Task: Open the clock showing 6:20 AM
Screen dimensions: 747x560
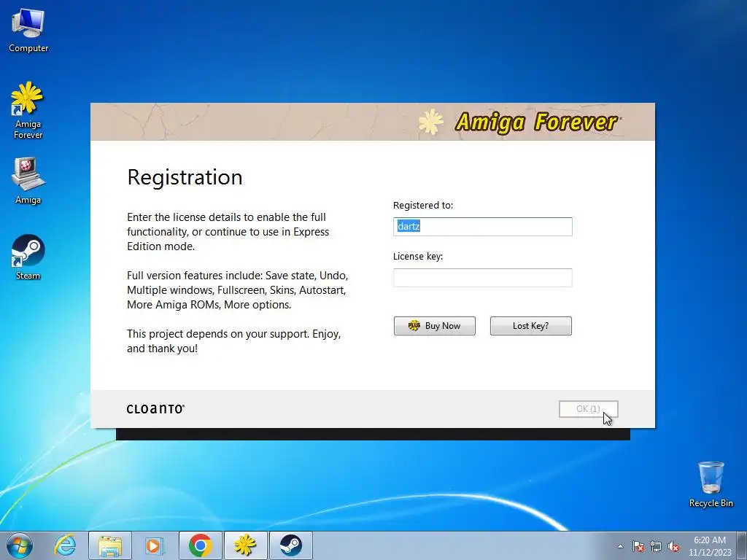Action: [709, 546]
